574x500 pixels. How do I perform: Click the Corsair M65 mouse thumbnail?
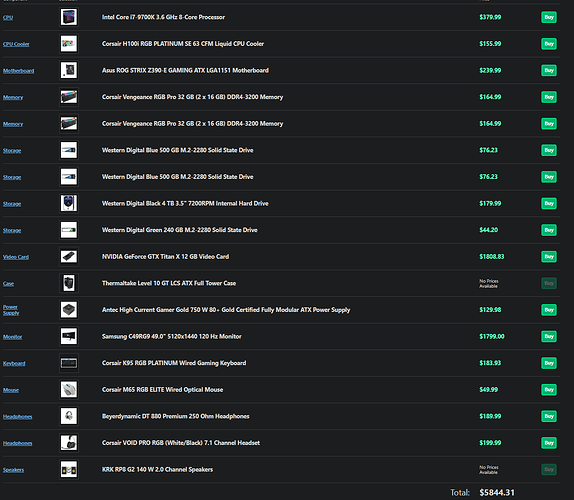click(68, 389)
